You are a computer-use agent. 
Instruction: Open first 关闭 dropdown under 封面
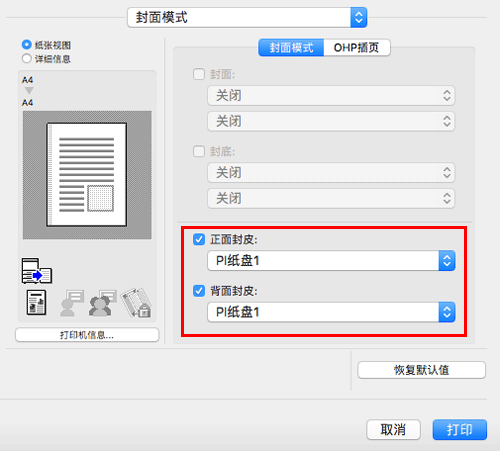331,96
